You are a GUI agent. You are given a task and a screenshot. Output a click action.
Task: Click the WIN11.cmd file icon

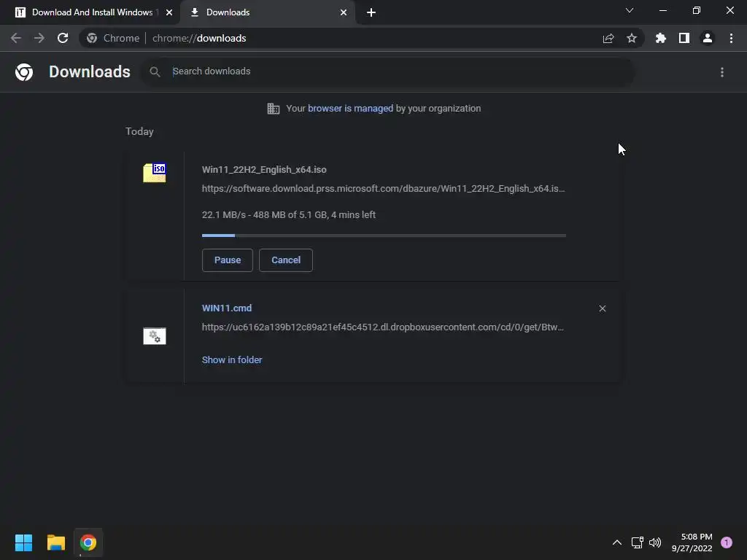pyautogui.click(x=155, y=336)
